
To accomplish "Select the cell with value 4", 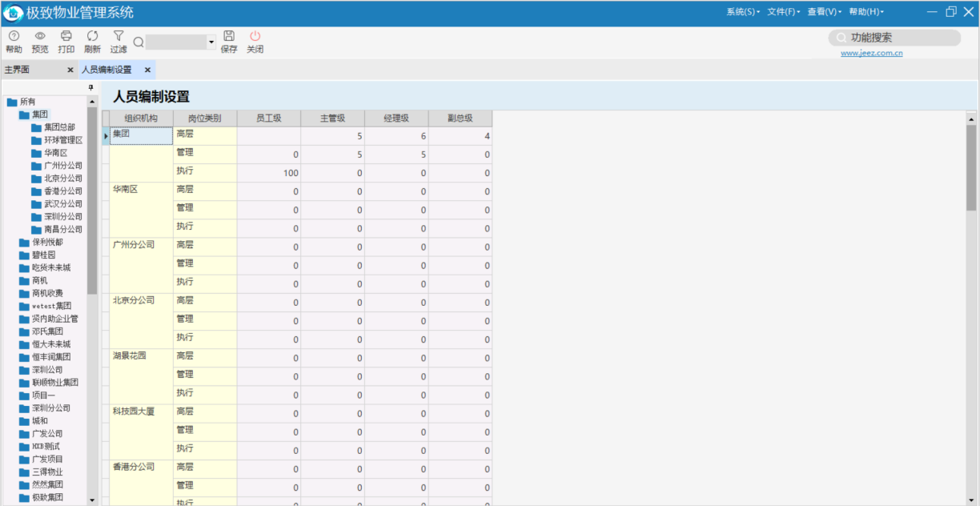I will tap(460, 136).
